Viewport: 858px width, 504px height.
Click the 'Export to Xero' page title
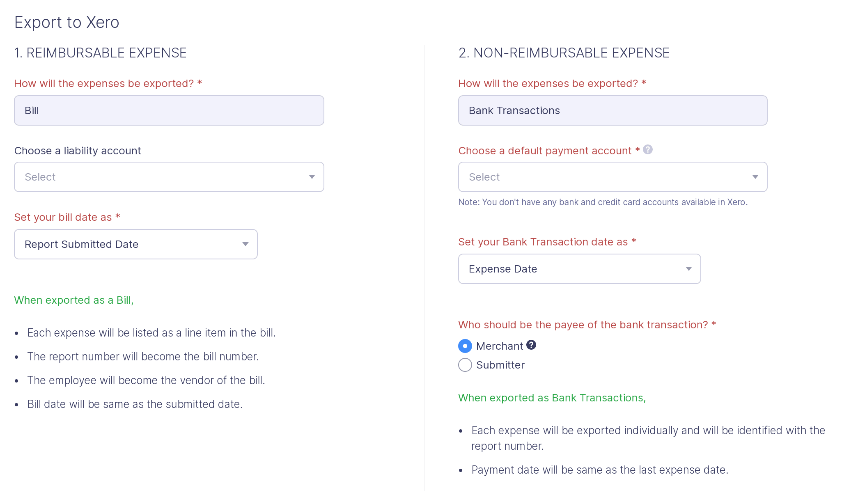67,22
